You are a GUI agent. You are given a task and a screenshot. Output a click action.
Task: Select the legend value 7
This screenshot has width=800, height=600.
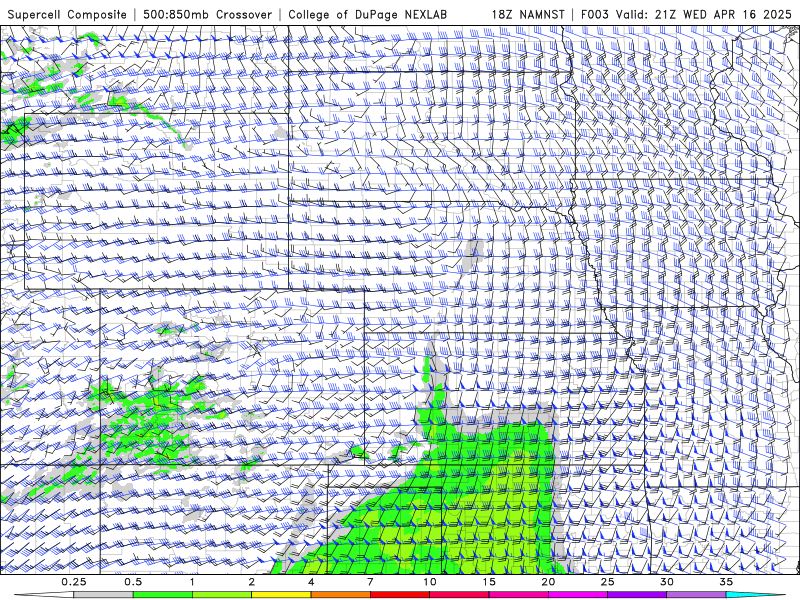click(x=370, y=582)
